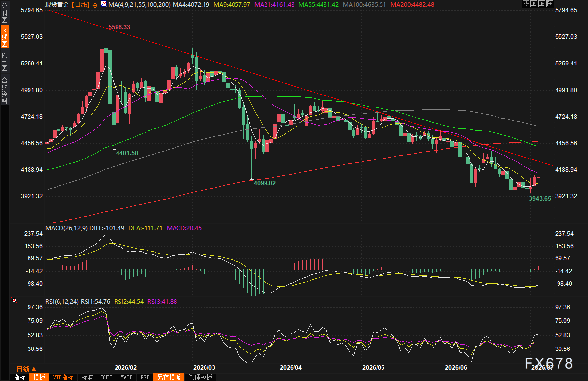Click the MA(4,9,21,55,100,200) parameter label
Image resolution: width=588 pixels, height=381 pixels.
click(x=139, y=5)
